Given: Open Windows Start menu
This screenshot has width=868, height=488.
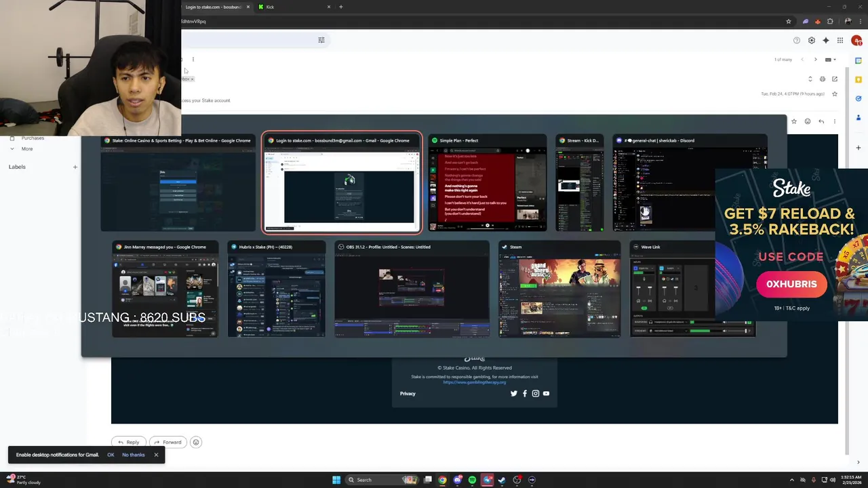Looking at the screenshot, I should 336,480.
